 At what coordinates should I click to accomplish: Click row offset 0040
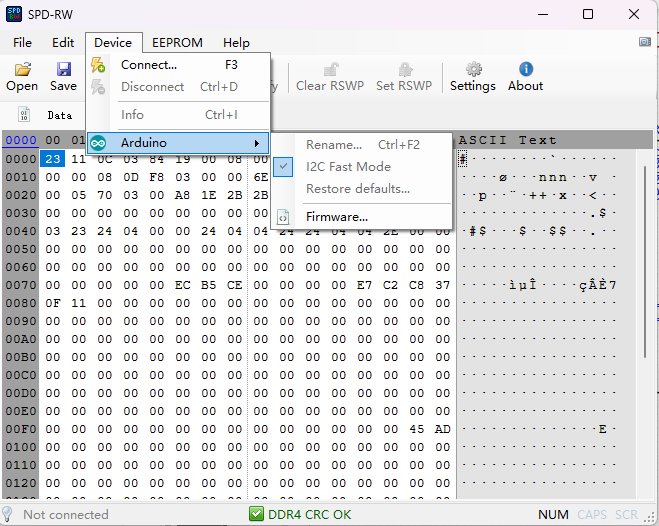(21, 231)
